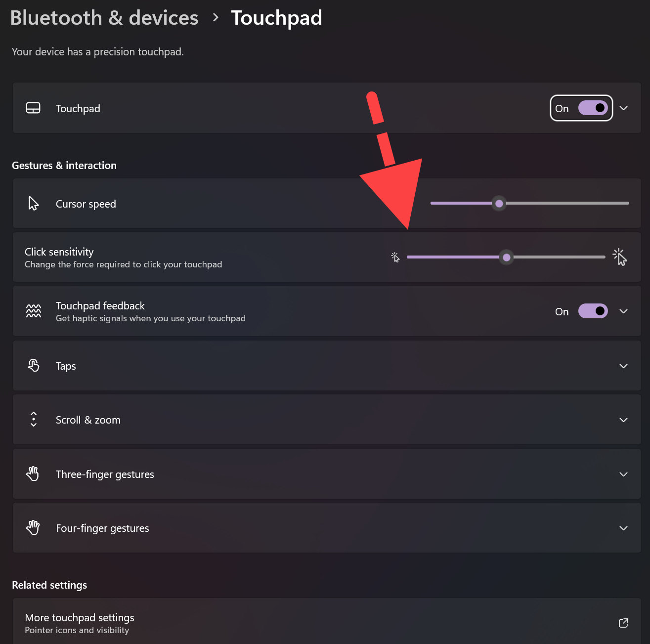Click the Cursor speed pointer icon
This screenshot has height=644, width=650.
tap(33, 203)
